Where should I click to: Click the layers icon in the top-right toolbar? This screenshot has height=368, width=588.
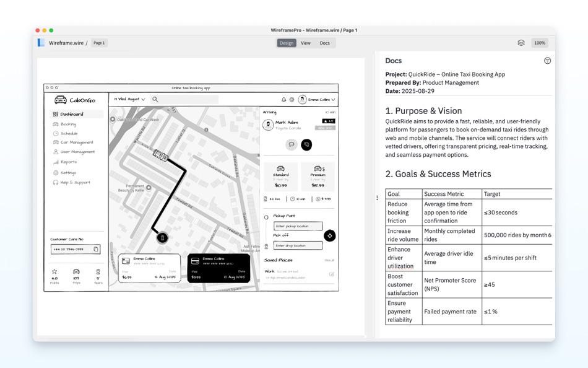click(521, 42)
